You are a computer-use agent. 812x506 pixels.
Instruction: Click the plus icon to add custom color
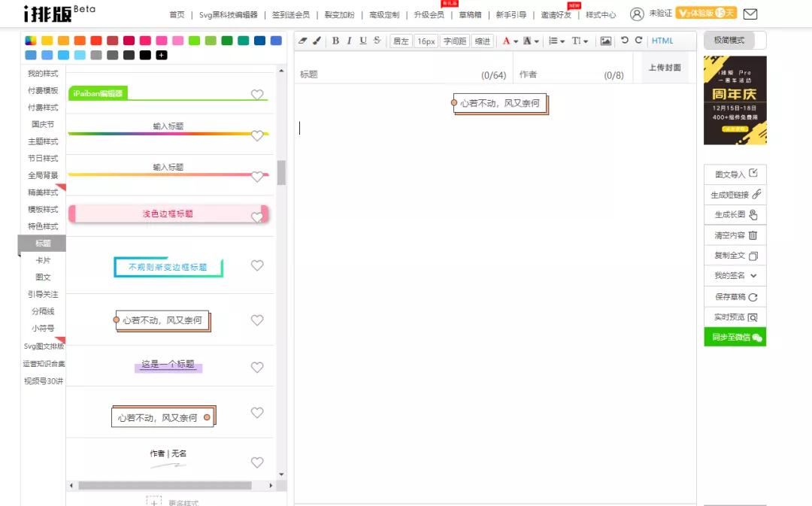[162, 55]
